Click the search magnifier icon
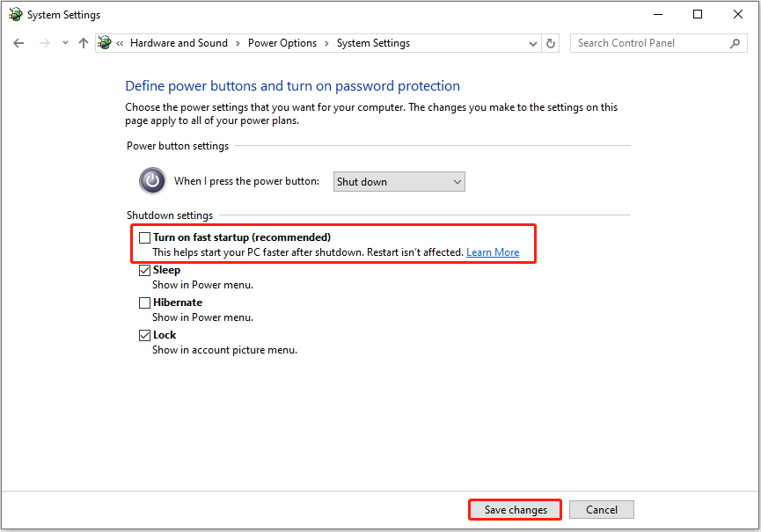The height and width of the screenshot is (532, 761). pos(735,42)
